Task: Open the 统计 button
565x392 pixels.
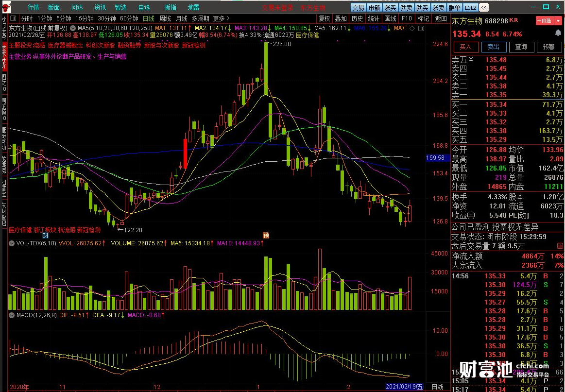Action: click(x=374, y=18)
